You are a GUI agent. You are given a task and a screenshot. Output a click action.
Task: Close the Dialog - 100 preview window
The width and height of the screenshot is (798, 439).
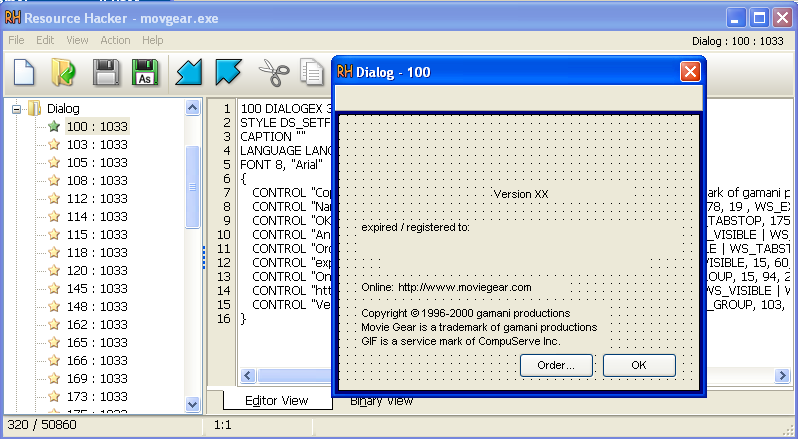pos(690,72)
